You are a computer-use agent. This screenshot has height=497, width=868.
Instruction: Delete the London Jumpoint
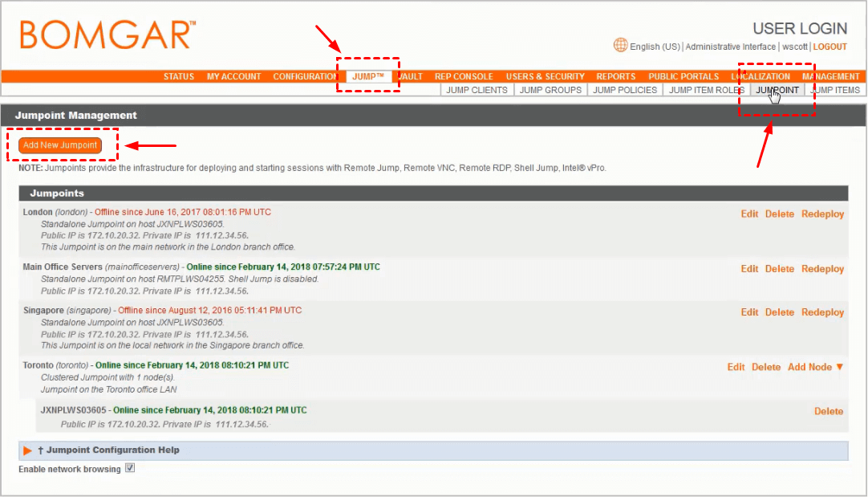click(x=780, y=214)
